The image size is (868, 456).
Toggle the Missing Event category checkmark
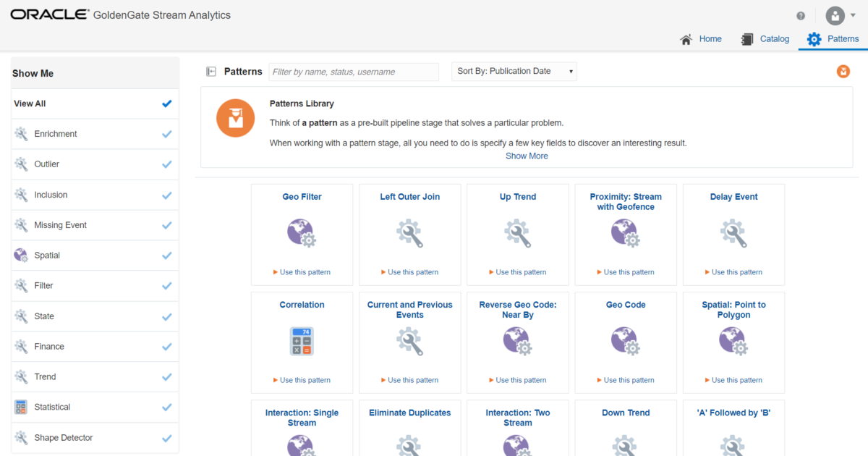[167, 225]
